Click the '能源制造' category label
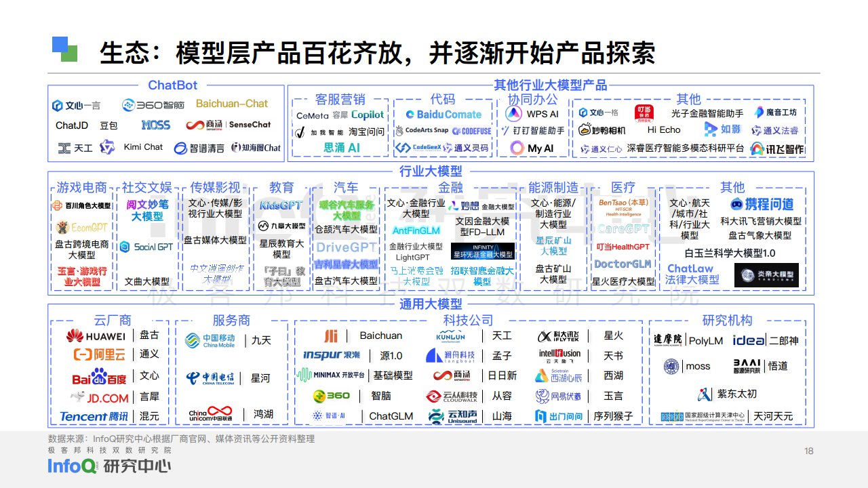 (553, 187)
